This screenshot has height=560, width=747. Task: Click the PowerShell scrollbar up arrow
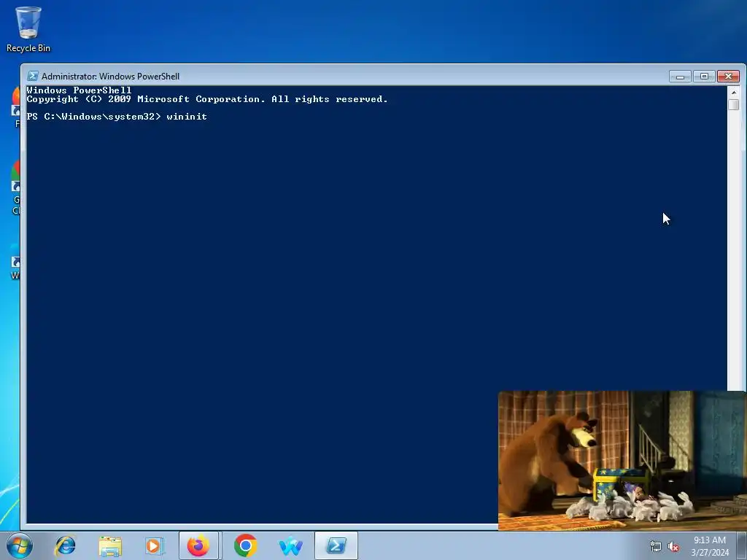[734, 92]
